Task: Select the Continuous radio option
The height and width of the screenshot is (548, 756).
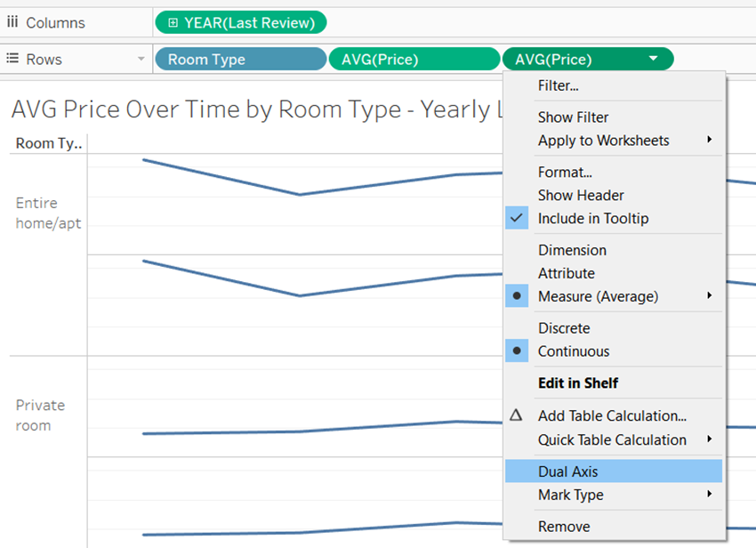Action: [x=517, y=351]
